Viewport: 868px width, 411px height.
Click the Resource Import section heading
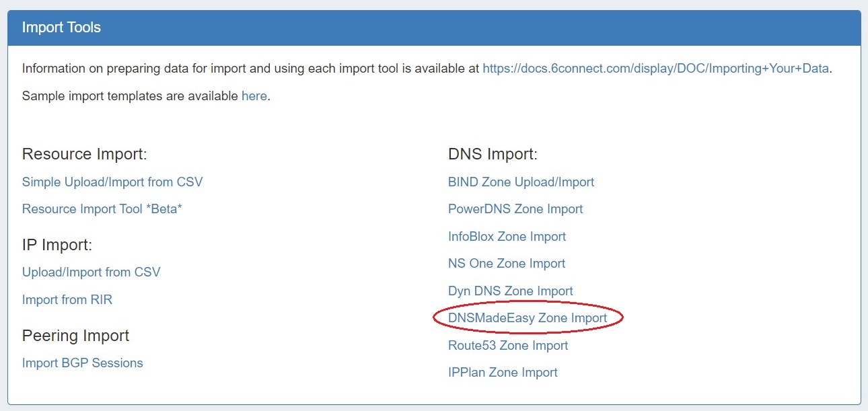84,154
